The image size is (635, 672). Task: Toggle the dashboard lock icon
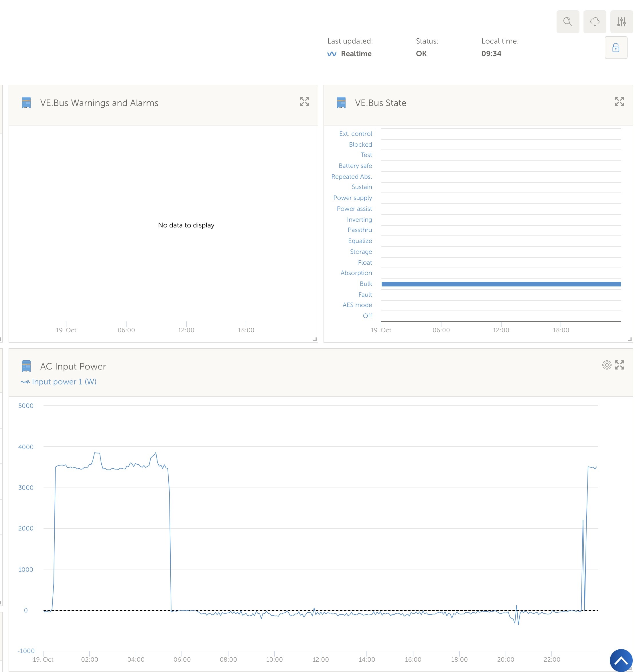coord(616,48)
